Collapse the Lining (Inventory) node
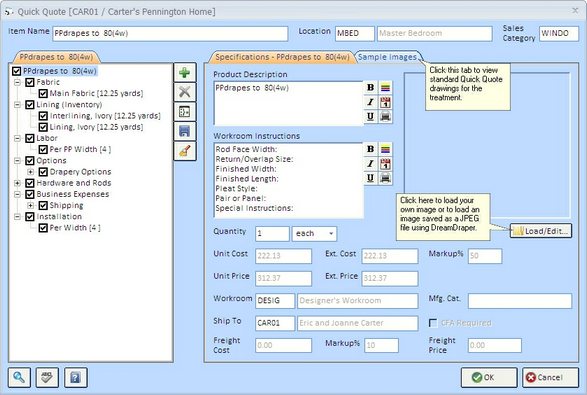Screen dimensions: 587x395 tap(17, 104)
